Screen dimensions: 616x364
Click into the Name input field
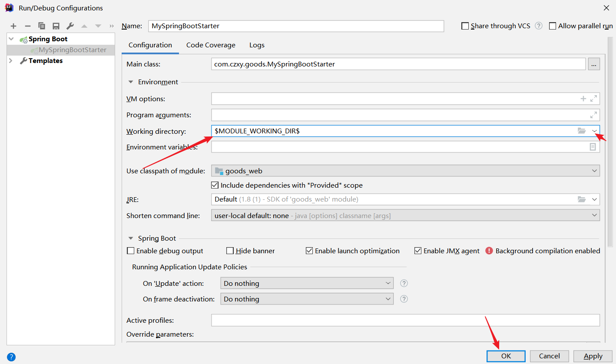click(296, 26)
